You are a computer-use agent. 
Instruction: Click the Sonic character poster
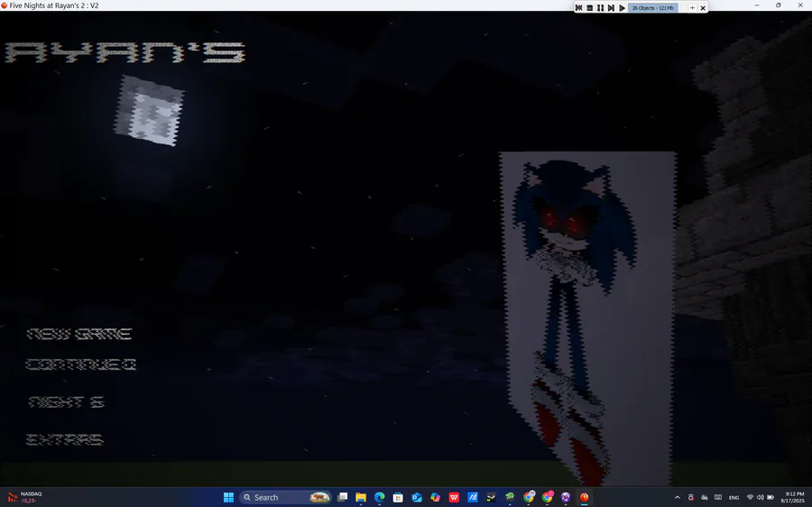587,318
